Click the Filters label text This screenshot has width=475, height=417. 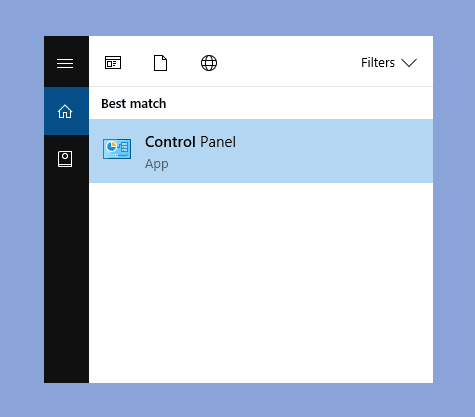[378, 63]
